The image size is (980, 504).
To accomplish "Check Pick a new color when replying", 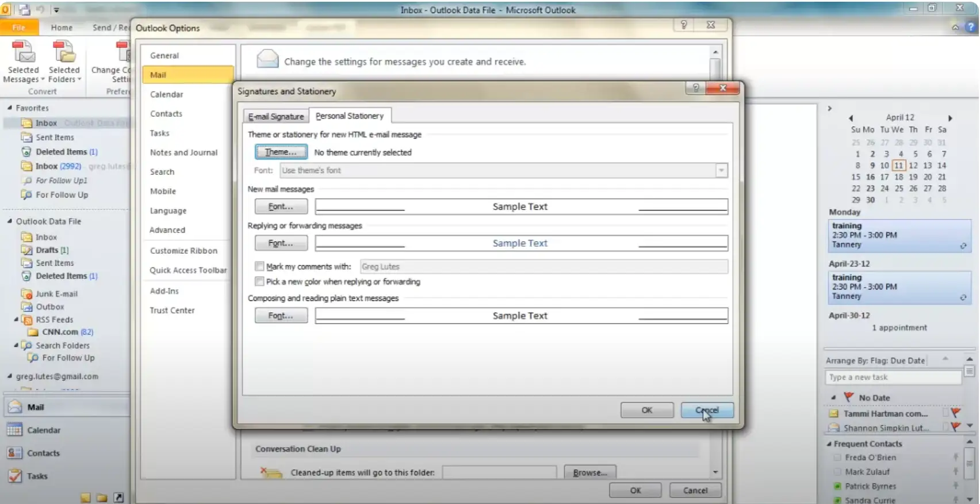I will pos(259,281).
